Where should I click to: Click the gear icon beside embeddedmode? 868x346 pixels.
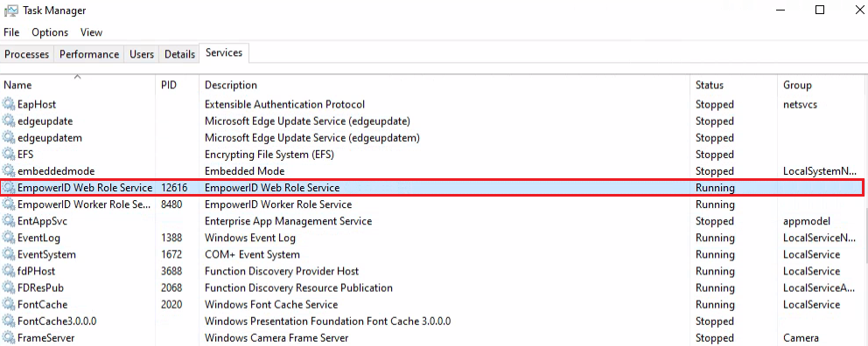9,171
